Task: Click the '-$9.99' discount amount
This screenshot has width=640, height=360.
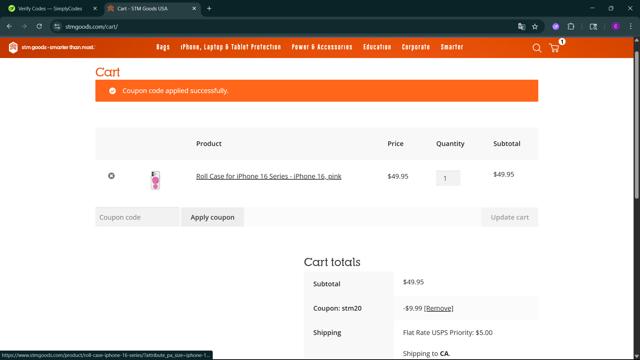Action: pos(412,308)
